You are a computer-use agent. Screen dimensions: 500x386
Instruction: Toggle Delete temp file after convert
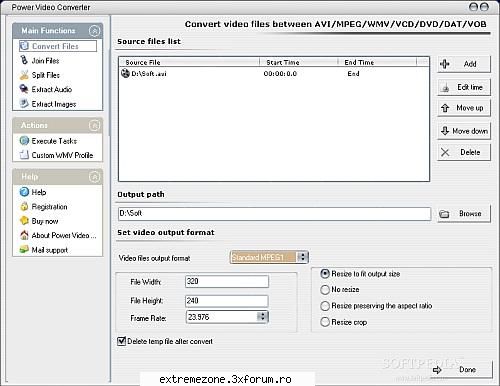coord(121,341)
